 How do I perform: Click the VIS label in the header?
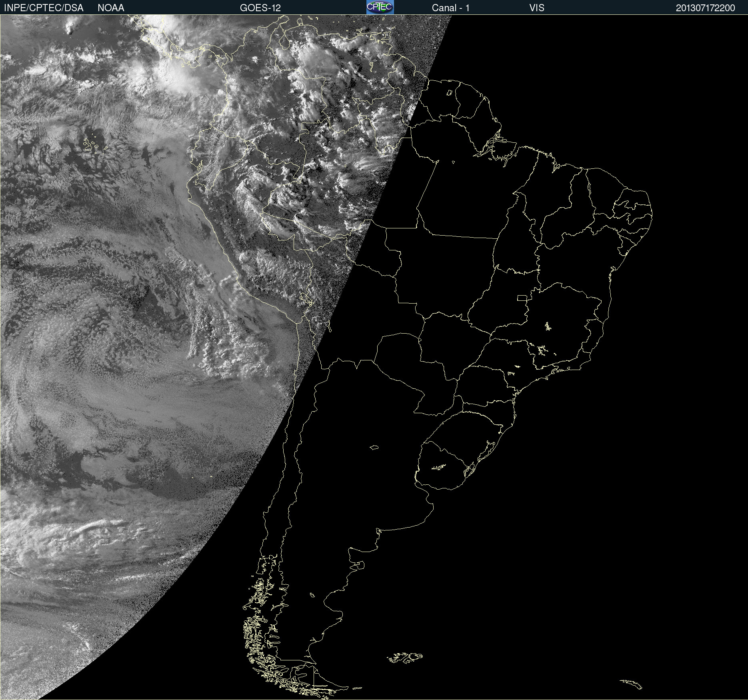point(536,8)
